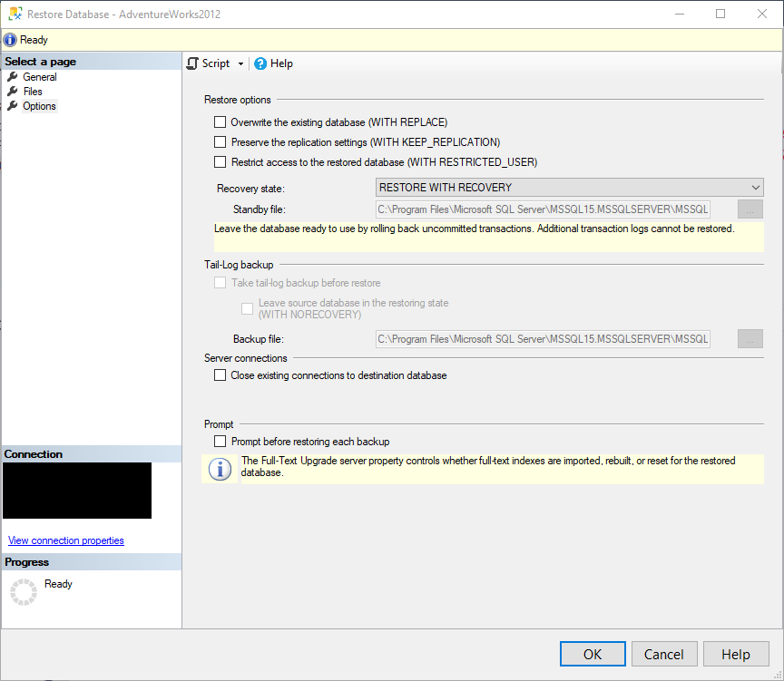Click the Help toolbar button with question mark
Image resolution: width=784 pixels, height=681 pixels.
click(x=273, y=63)
